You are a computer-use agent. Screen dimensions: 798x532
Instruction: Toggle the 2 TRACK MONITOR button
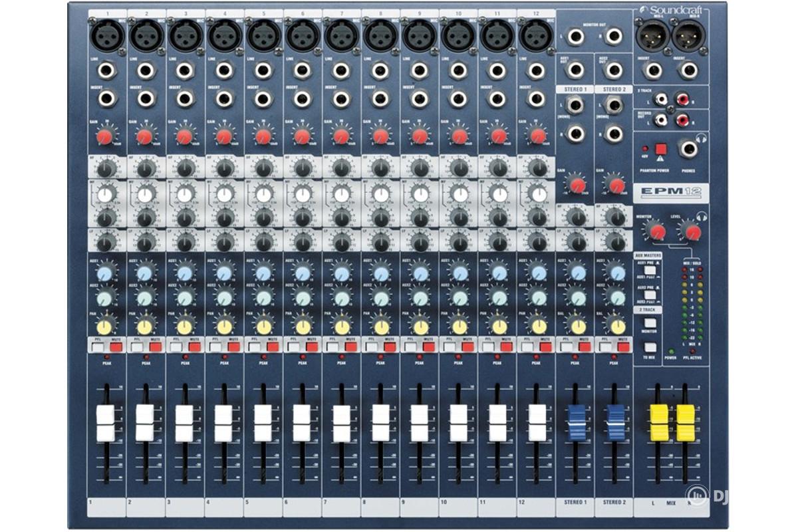click(x=650, y=323)
